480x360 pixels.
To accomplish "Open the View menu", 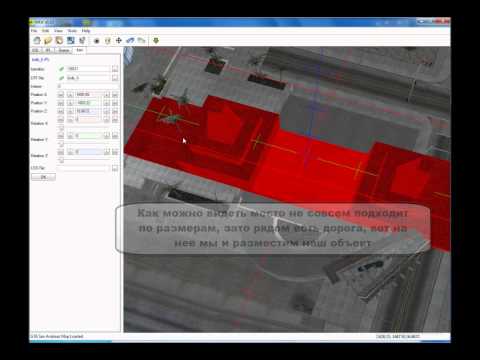I will point(58,31).
